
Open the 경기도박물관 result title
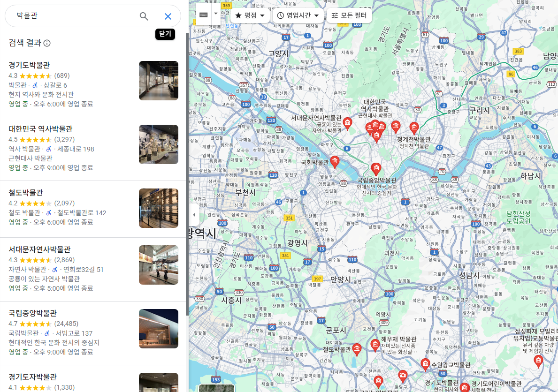[x=29, y=65]
